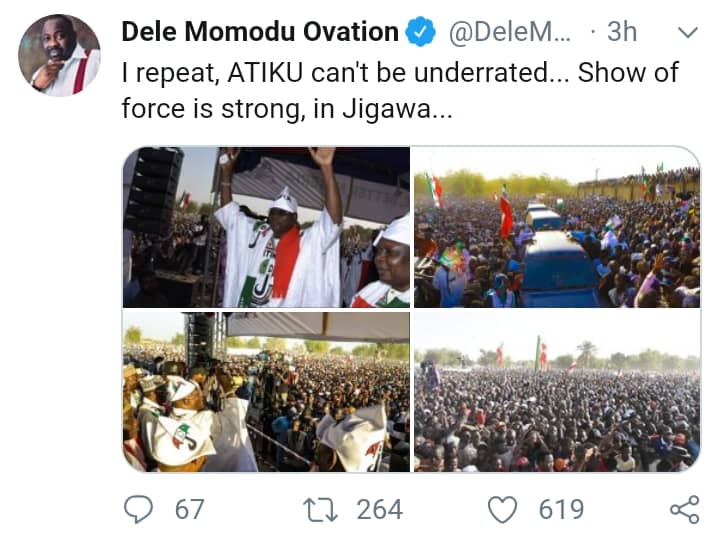The image size is (720, 554).
Task: Click the 67 replies count
Action: (x=189, y=509)
